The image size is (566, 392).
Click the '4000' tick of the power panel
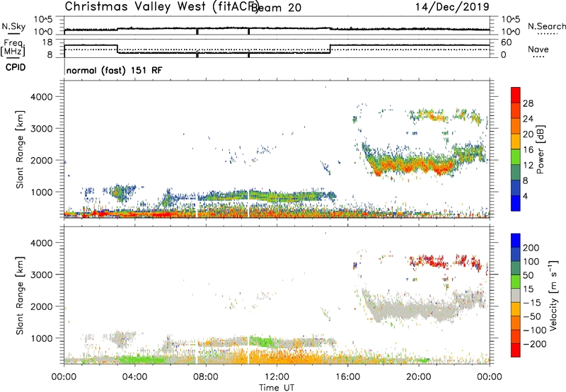click(42, 97)
